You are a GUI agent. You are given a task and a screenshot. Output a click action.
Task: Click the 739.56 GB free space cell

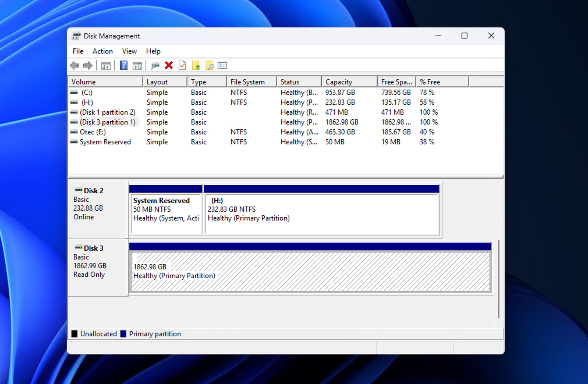tap(396, 93)
